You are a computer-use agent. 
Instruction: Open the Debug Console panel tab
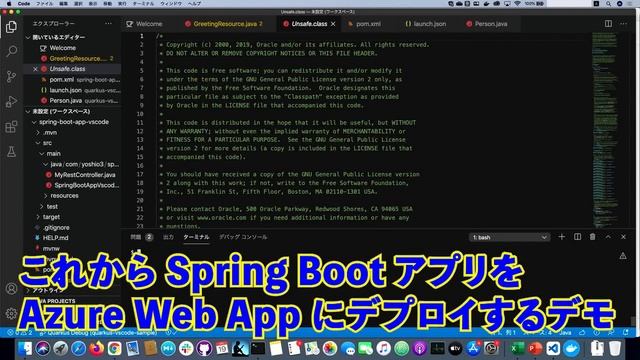click(243, 237)
